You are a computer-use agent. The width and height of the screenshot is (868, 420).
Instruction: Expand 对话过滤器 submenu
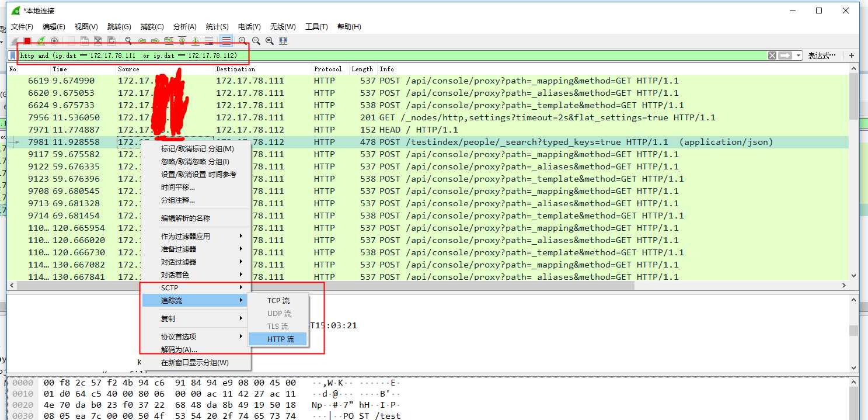pos(197,262)
